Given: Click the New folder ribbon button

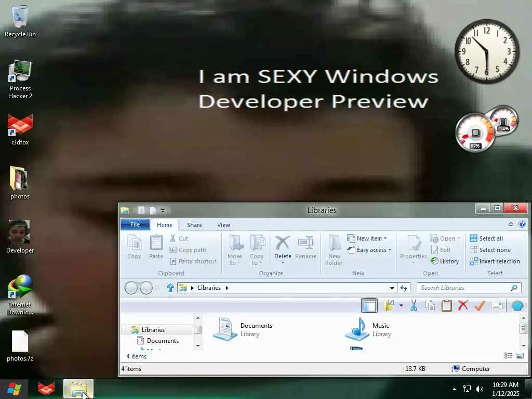Looking at the screenshot, I should pos(334,250).
